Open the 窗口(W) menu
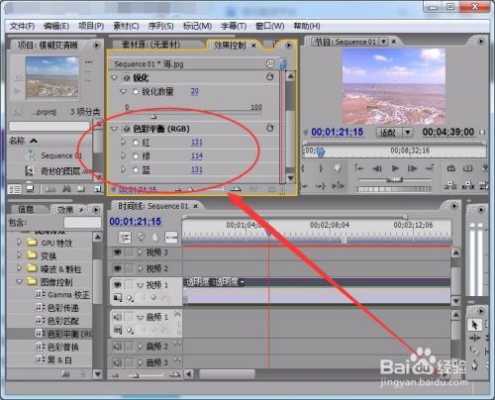The image size is (495, 400). click(270, 26)
